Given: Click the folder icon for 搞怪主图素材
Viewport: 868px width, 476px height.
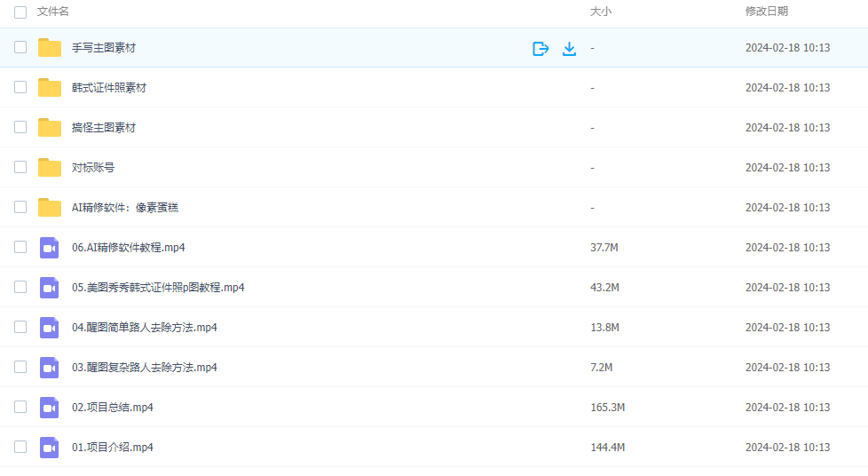Looking at the screenshot, I should 50,128.
